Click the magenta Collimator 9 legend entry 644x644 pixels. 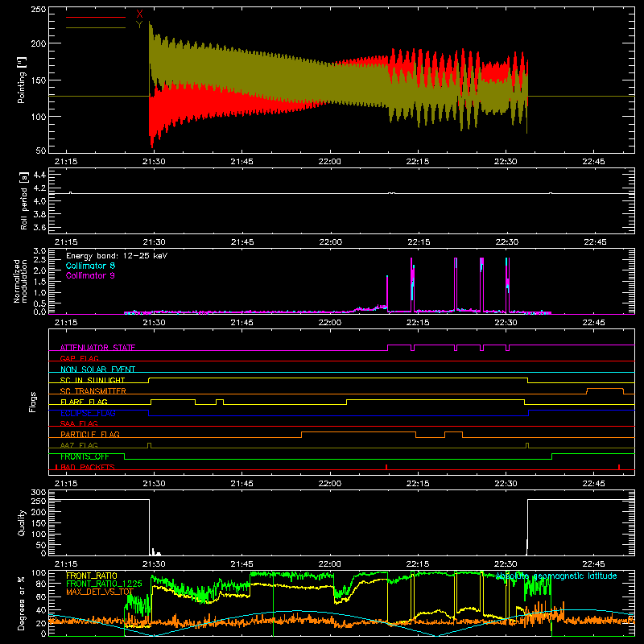coord(90,275)
